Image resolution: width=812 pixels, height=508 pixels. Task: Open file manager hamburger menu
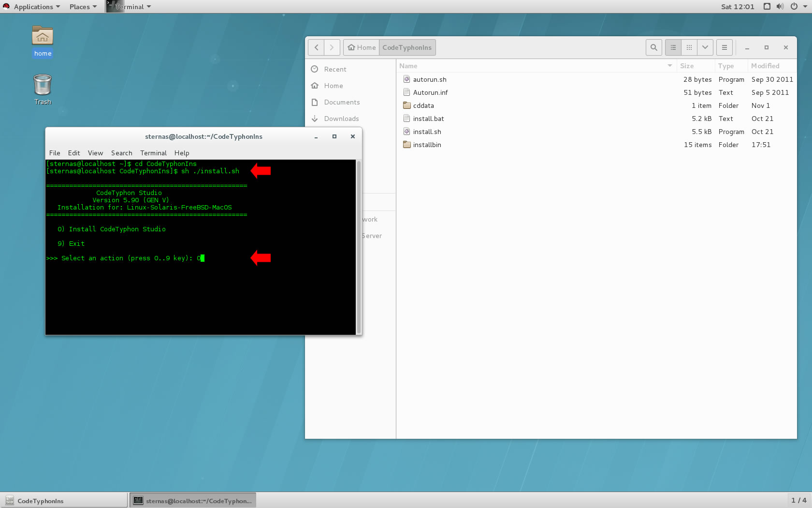coord(724,47)
